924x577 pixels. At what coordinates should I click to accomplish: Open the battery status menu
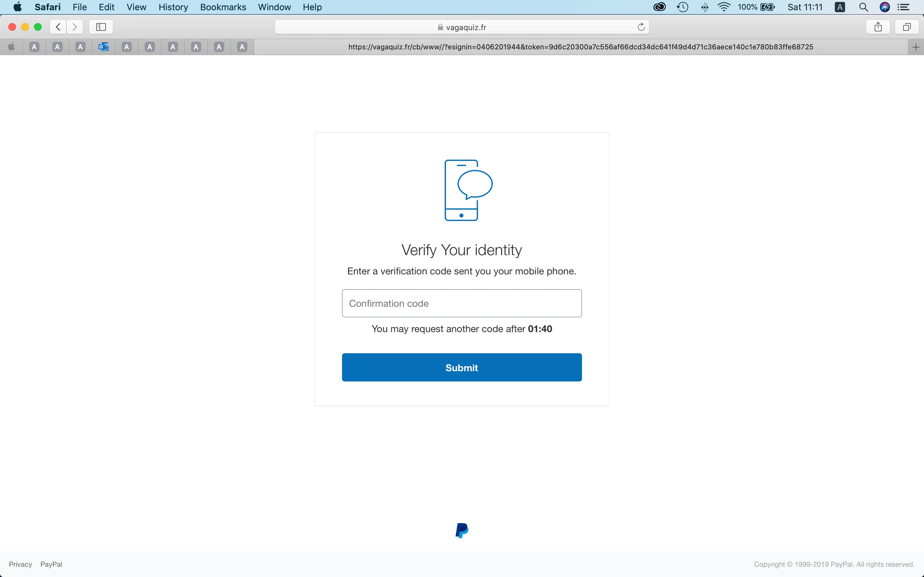click(x=767, y=7)
